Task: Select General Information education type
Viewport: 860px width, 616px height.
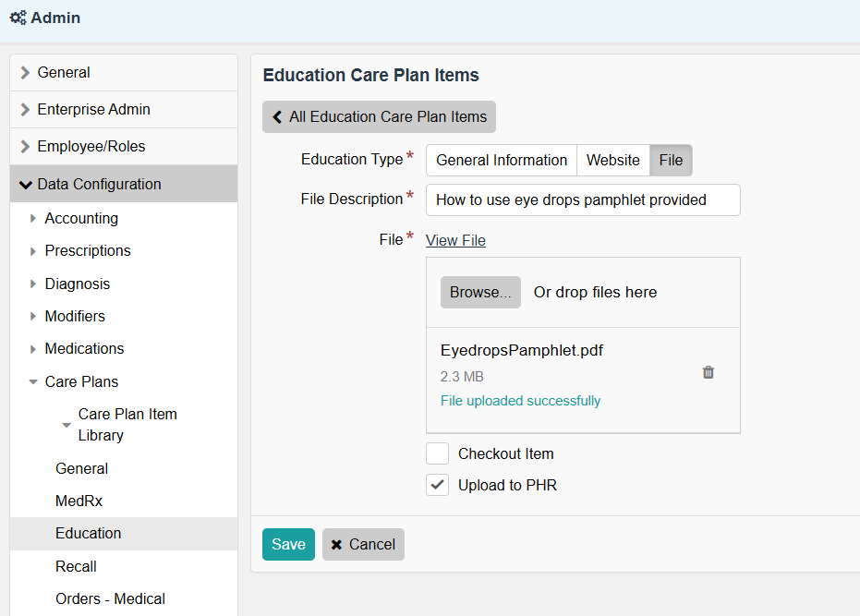Action: coord(502,160)
